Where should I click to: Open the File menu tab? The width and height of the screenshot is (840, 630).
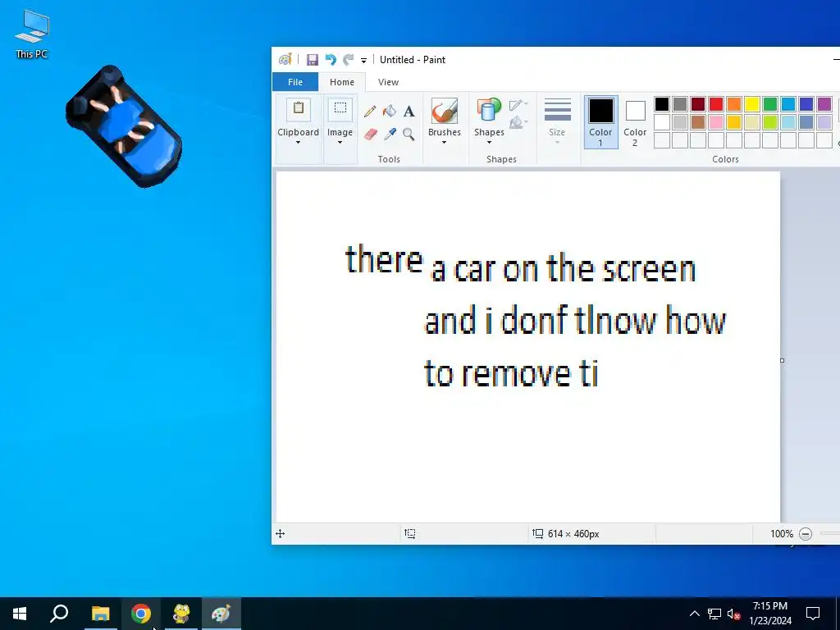click(x=295, y=82)
